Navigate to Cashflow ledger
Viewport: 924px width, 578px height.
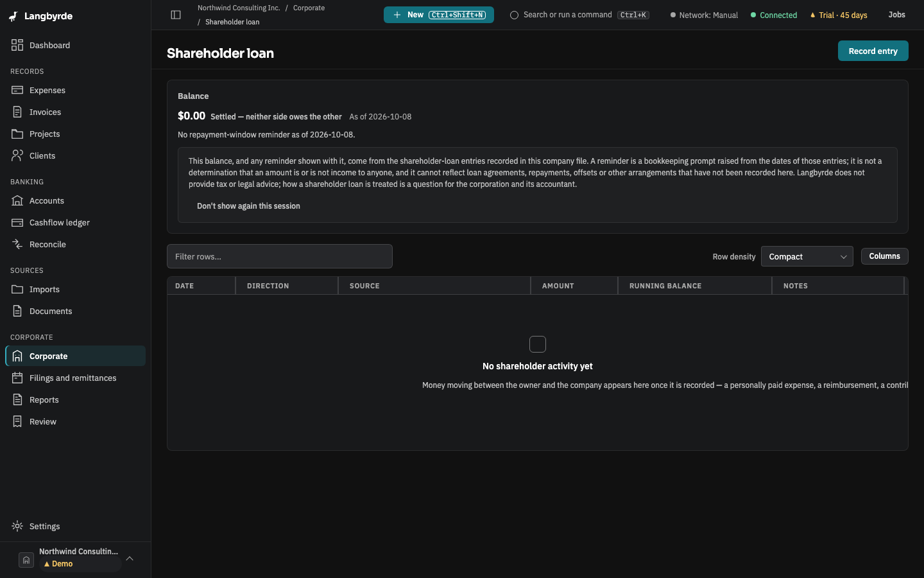pos(76,222)
